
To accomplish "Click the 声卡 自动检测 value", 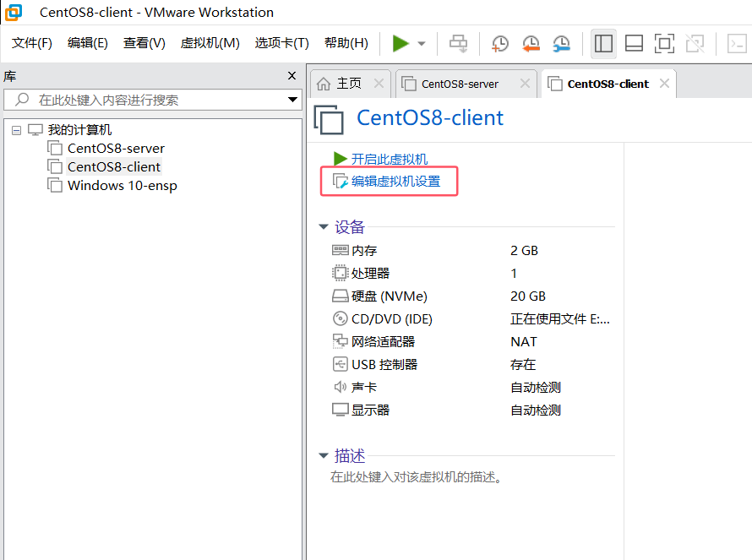I will 535,388.
